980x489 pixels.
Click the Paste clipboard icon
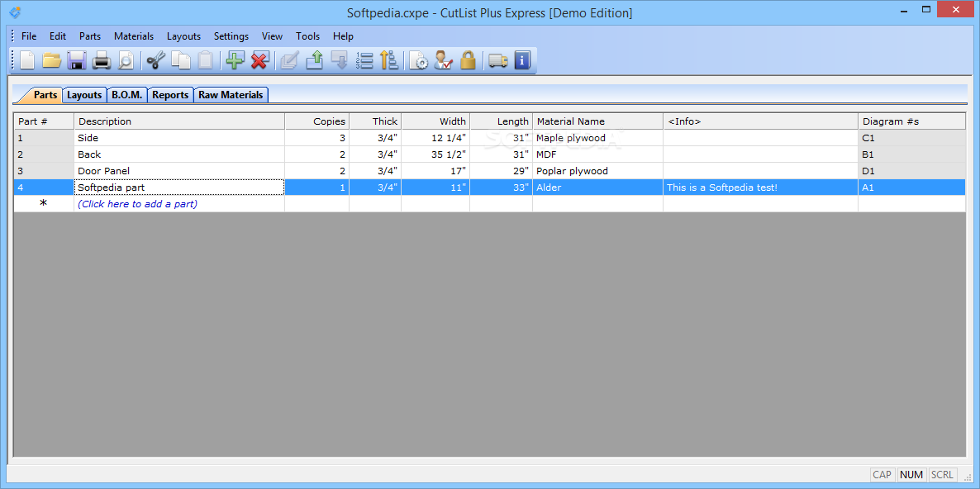pos(206,60)
